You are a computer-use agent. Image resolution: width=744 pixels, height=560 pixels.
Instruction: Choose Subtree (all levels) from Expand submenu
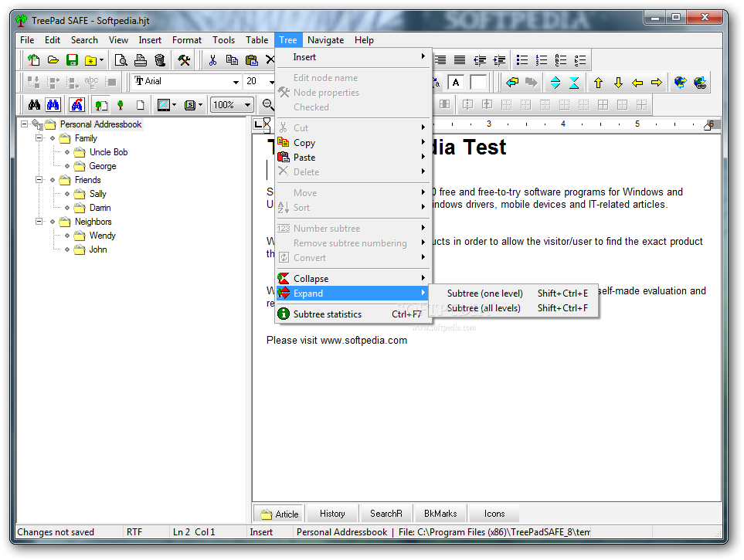(x=514, y=308)
